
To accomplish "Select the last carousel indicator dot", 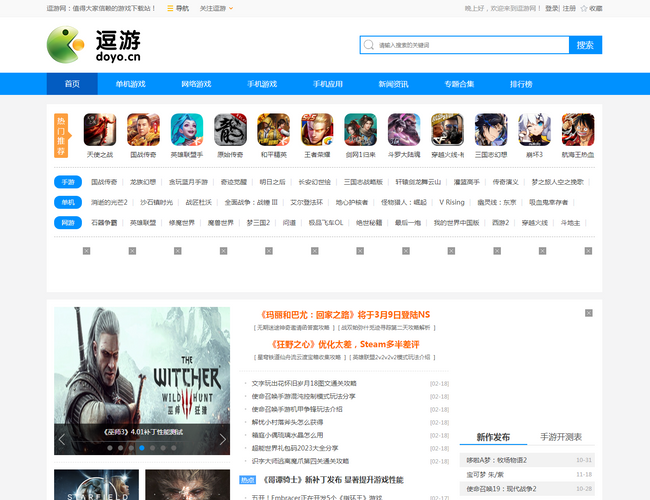I will (x=174, y=448).
